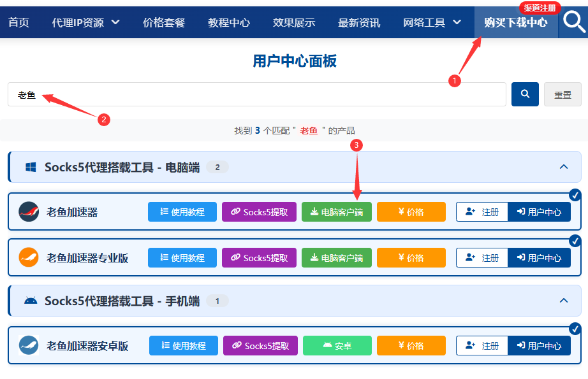View 价格 for 老鱼加速器专业版
The image size is (588, 379).
pyautogui.click(x=411, y=258)
